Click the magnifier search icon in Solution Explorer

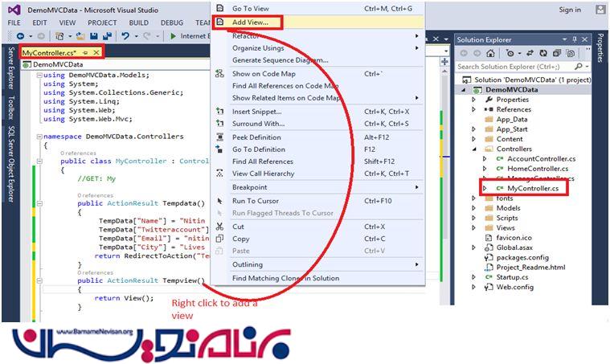tap(579, 67)
